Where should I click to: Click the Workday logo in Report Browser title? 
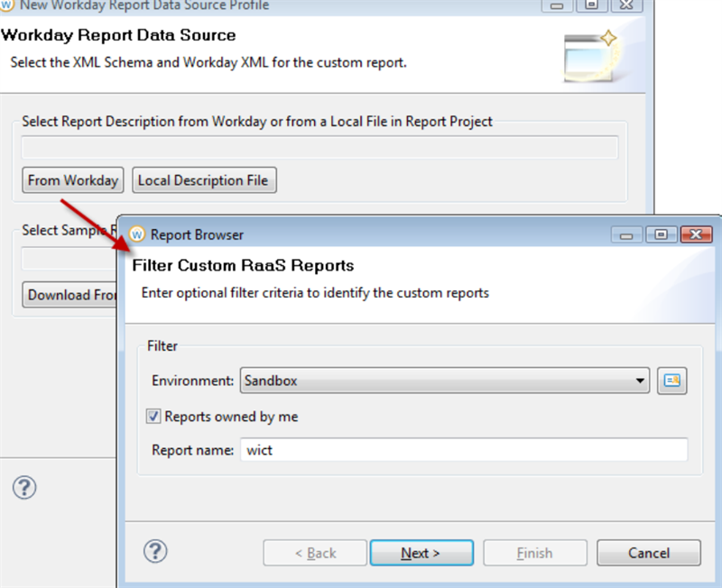point(137,234)
